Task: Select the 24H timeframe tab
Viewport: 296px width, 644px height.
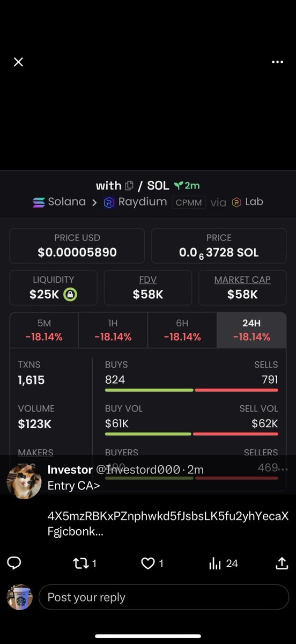Action: (251, 330)
